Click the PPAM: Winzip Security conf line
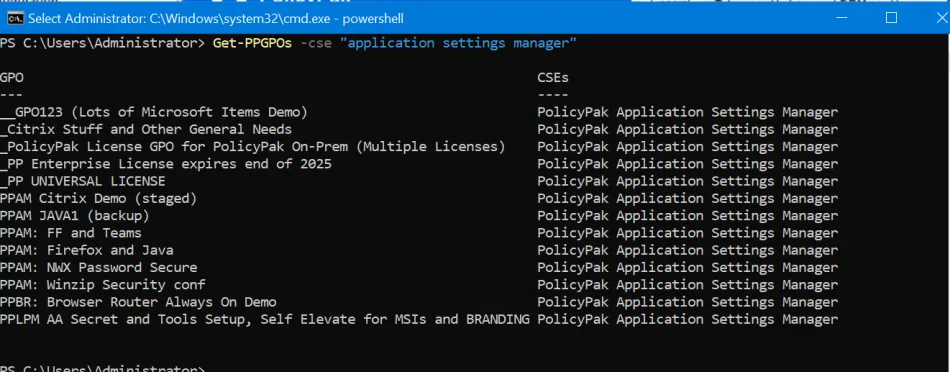The width and height of the screenshot is (950, 372). point(103,285)
